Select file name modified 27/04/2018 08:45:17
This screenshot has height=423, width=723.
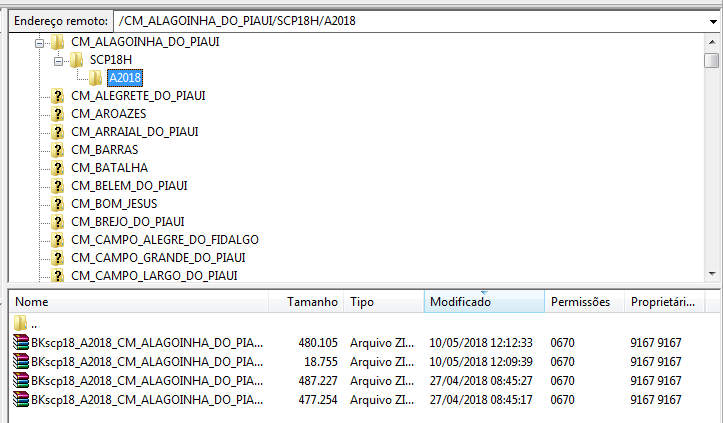coord(147,399)
